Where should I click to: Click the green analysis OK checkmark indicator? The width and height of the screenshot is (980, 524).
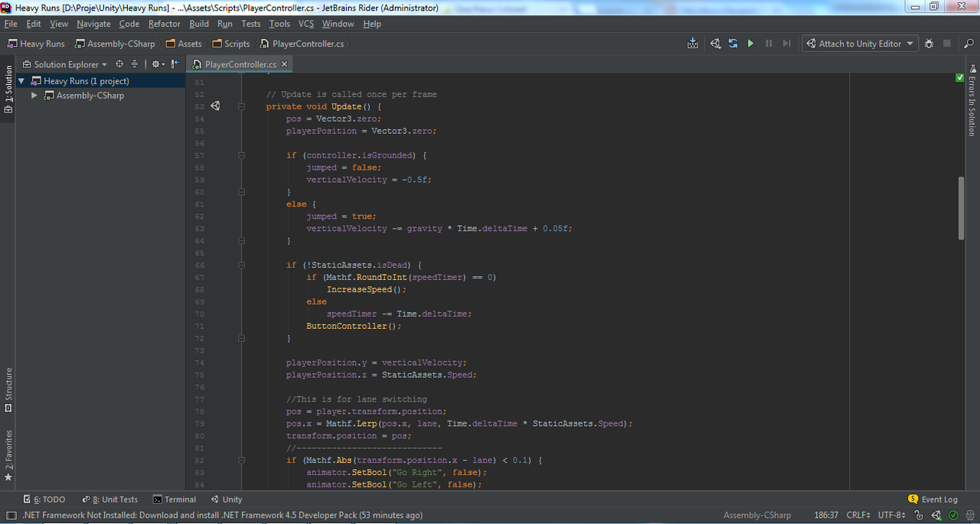(x=960, y=78)
